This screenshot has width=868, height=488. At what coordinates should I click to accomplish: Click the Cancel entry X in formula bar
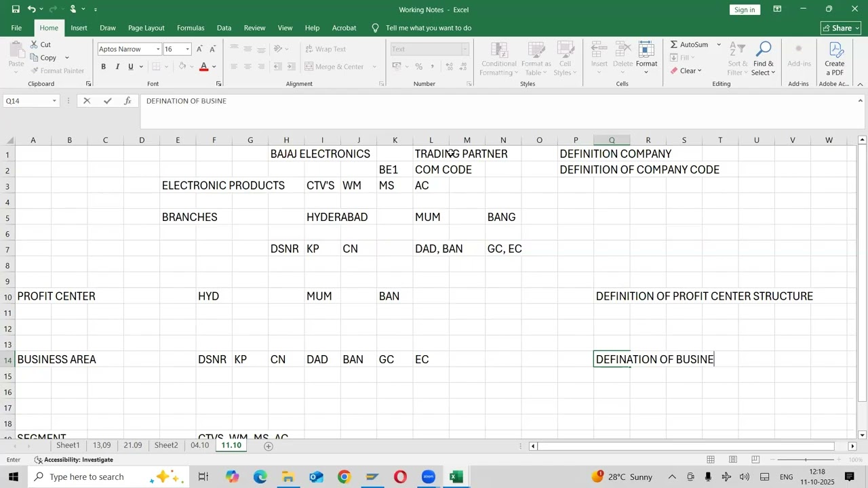click(x=87, y=101)
